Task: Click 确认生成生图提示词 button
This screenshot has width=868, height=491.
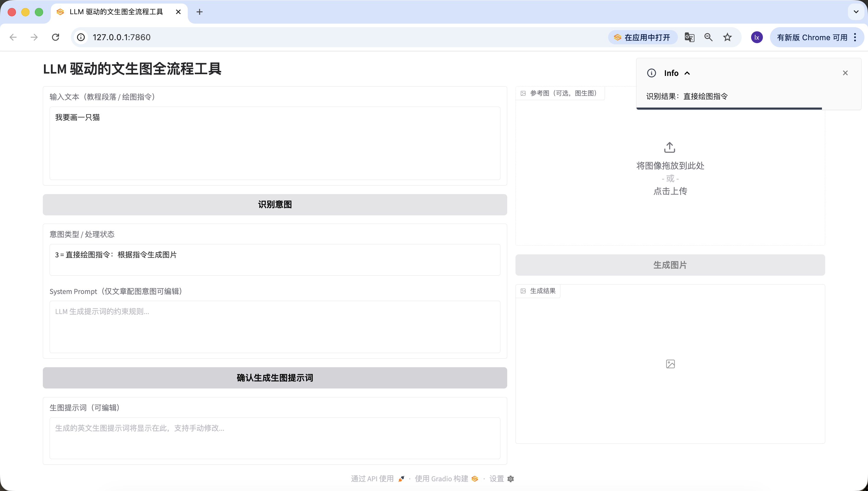Action: pyautogui.click(x=275, y=378)
